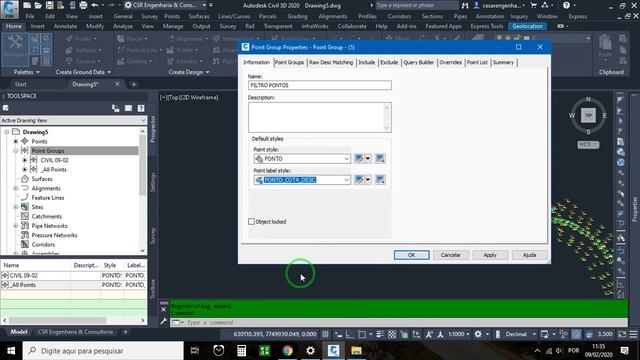Select CIVIL 09-02 in the Point Groups tree
This screenshot has height=360, width=640.
click(x=55, y=160)
